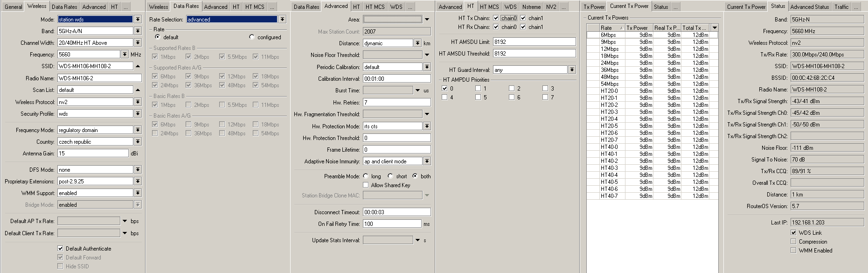Viewport: 868px width, 273px height.
Task: Open the WMM Support dropdown
Action: [x=138, y=193]
